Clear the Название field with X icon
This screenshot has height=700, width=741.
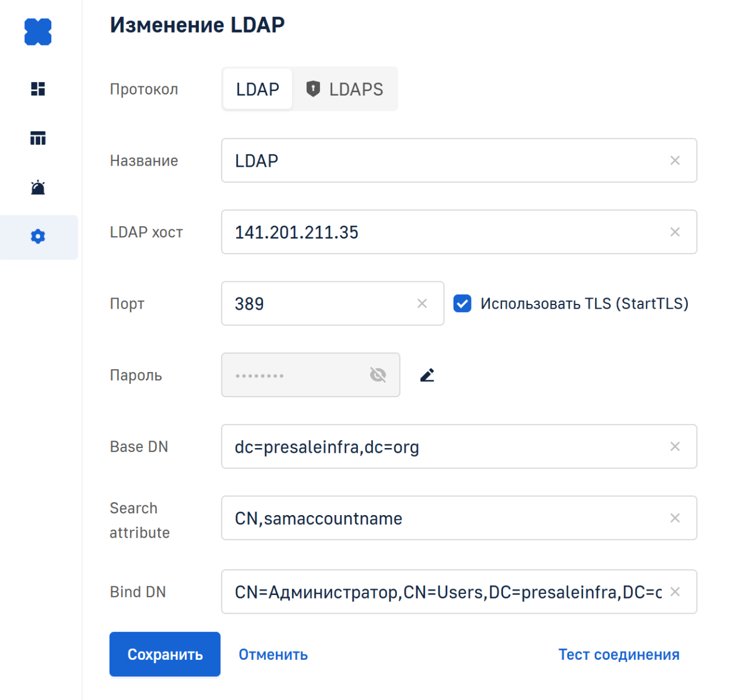[675, 160]
